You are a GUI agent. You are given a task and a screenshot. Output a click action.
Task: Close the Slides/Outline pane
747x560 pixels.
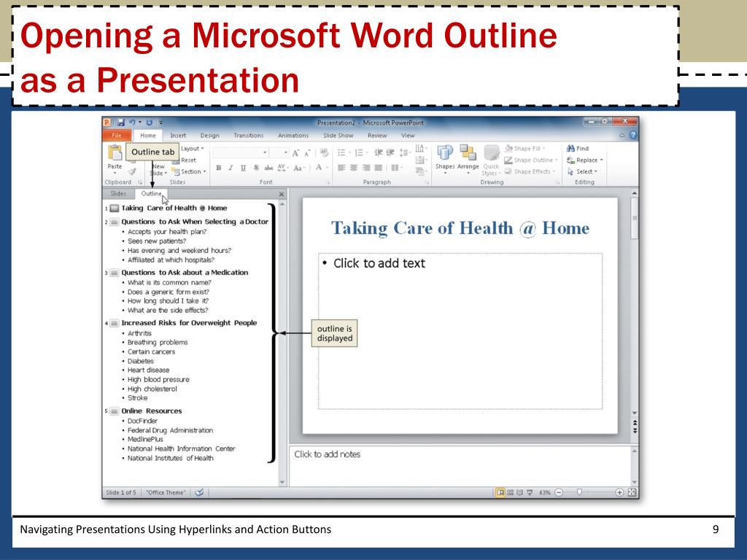click(x=281, y=194)
